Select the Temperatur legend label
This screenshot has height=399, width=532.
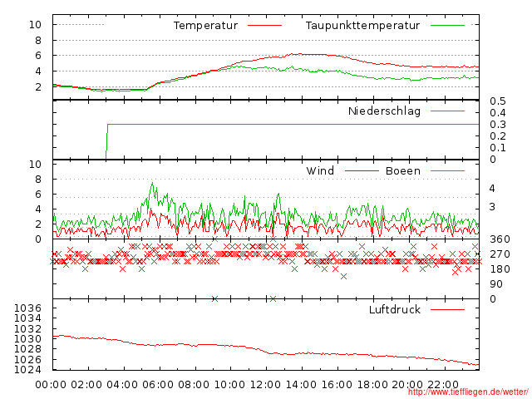205,26
